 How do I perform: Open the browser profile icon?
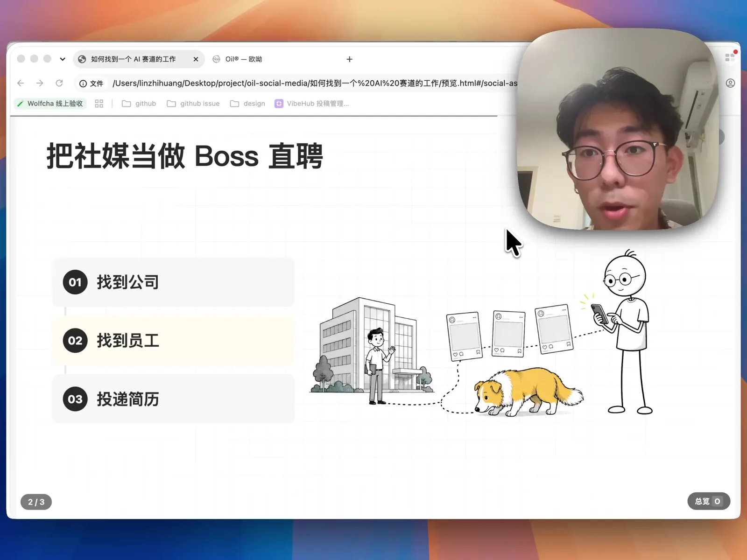coord(731,83)
